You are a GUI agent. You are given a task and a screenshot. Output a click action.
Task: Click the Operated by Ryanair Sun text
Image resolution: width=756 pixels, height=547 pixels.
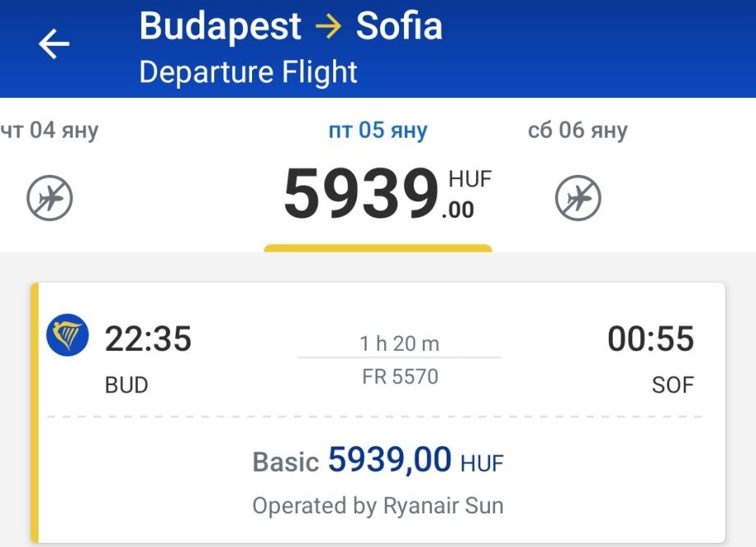click(378, 505)
